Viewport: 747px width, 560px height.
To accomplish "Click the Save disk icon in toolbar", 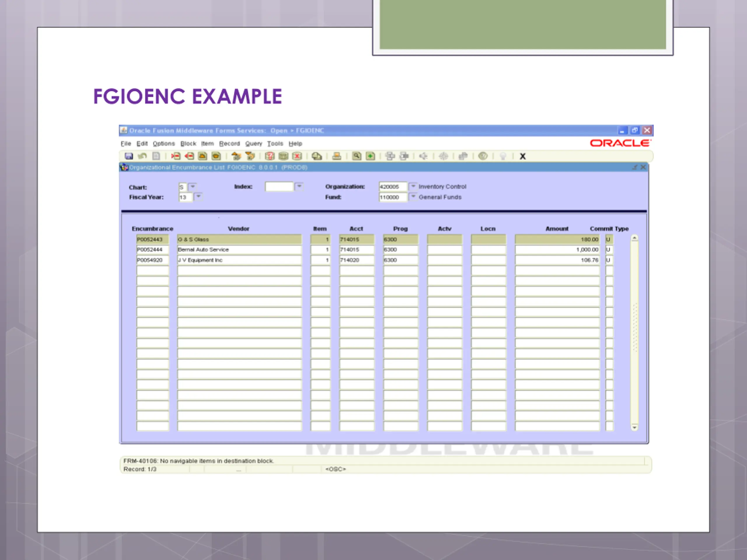I will tap(129, 156).
